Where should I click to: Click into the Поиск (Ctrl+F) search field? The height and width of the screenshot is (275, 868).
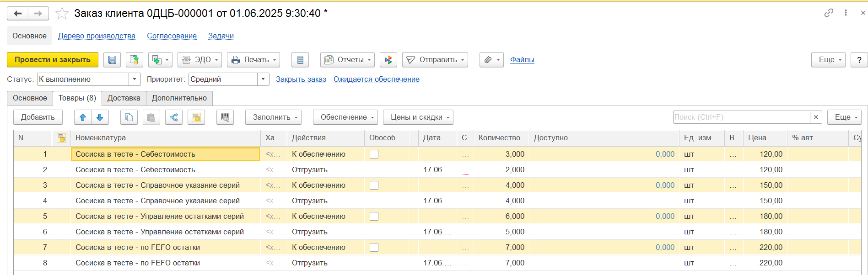[x=741, y=117]
